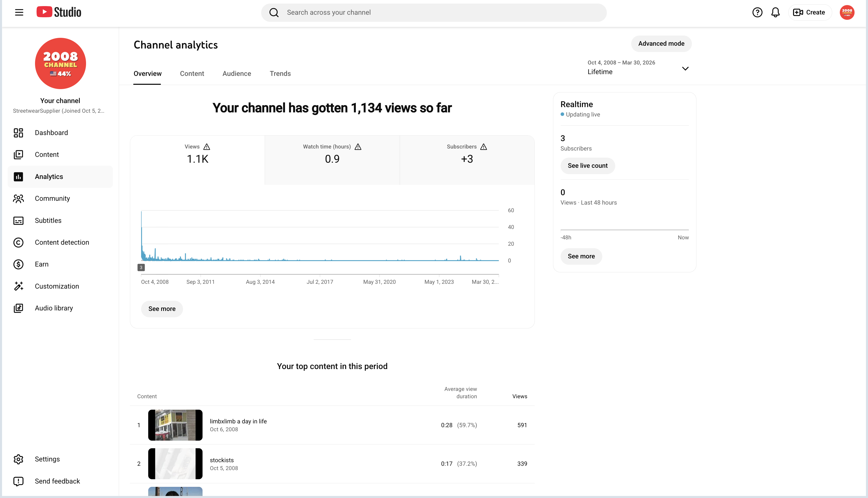This screenshot has height=498, width=868.
Task: Click the Send feedback icon
Action: click(x=19, y=481)
